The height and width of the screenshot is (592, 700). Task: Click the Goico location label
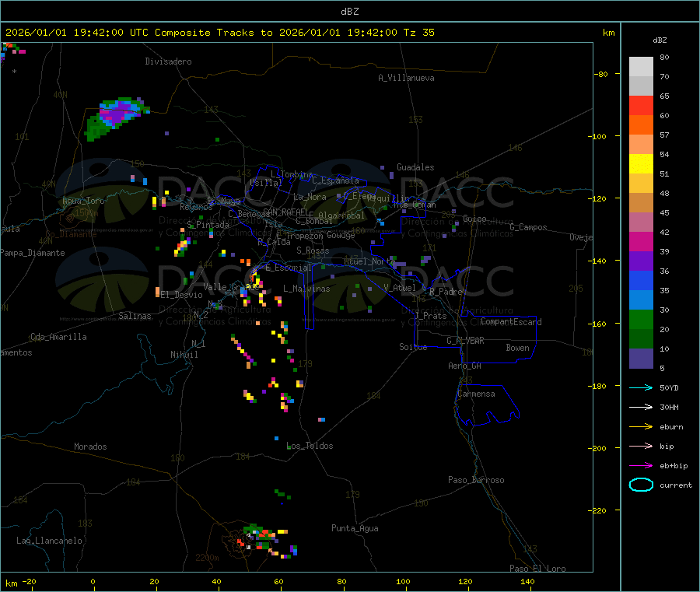(474, 219)
